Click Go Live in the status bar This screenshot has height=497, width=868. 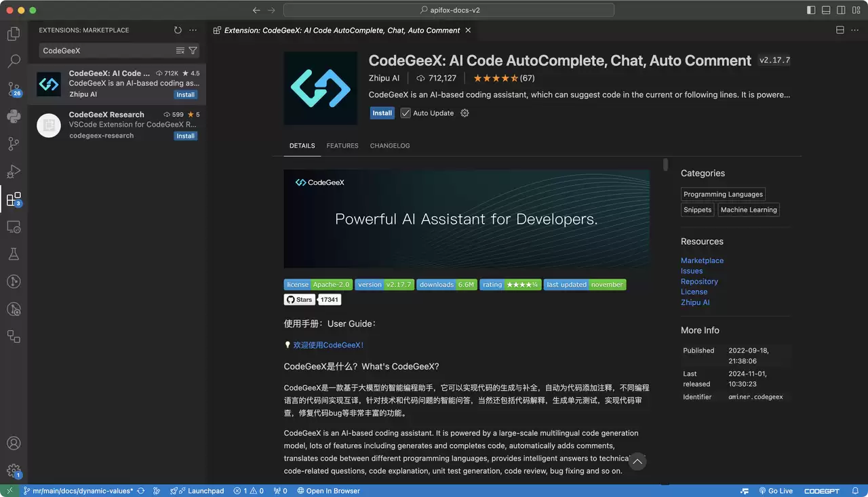coord(775,491)
